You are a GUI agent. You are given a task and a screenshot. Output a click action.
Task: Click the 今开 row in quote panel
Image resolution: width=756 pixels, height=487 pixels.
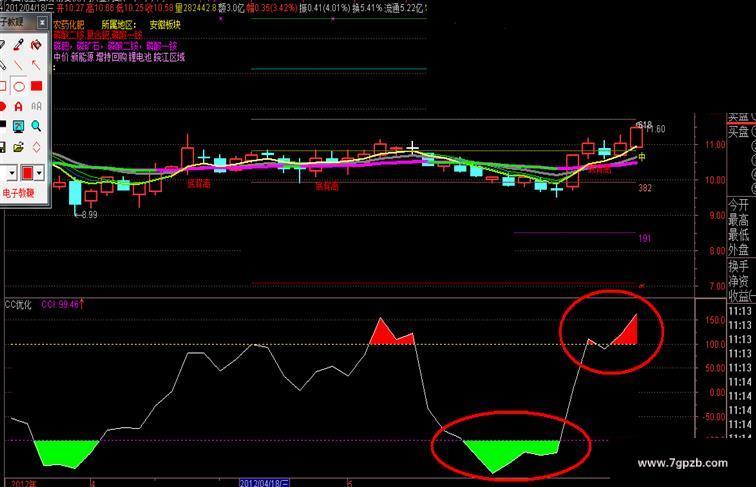[x=739, y=205]
